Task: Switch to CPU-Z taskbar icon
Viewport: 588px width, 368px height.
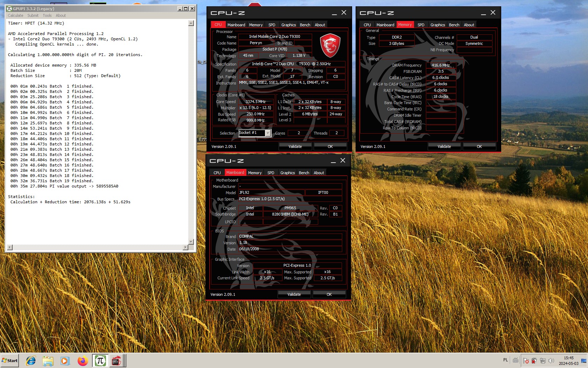Action: point(117,361)
